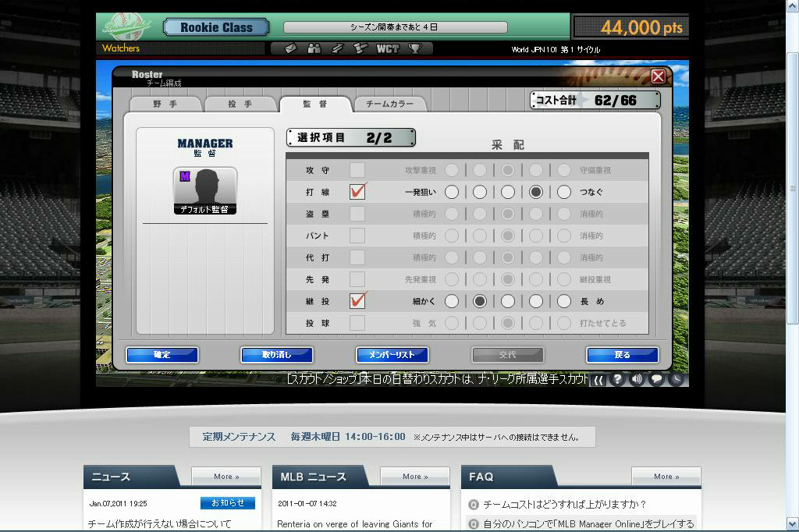799x532 pixels.
Task: Click the WCT icon in top toolbar
Action: 388,48
